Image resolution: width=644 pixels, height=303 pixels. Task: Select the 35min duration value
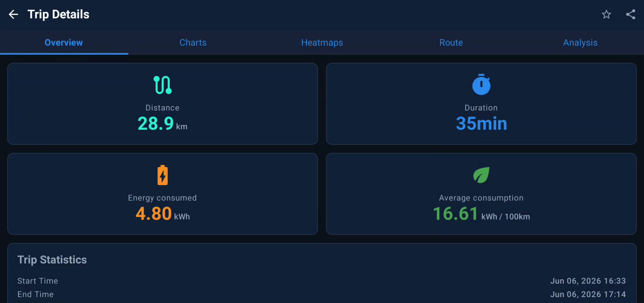[x=481, y=123]
